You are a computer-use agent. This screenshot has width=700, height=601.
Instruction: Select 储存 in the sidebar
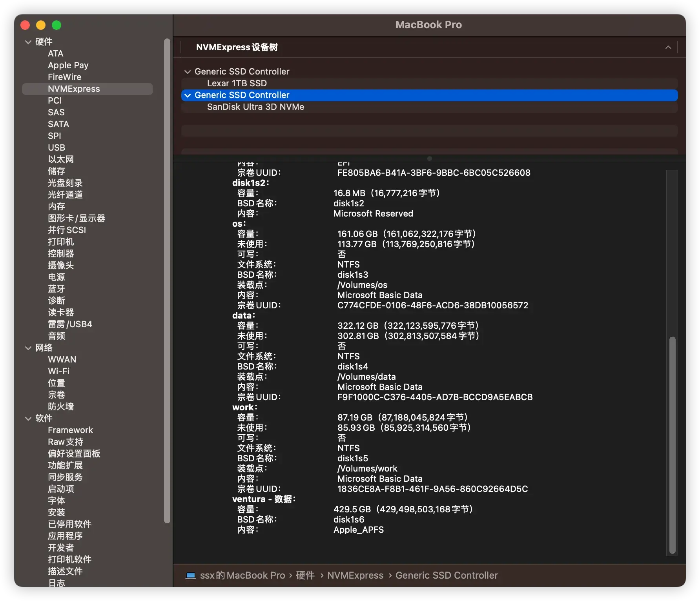coord(57,171)
